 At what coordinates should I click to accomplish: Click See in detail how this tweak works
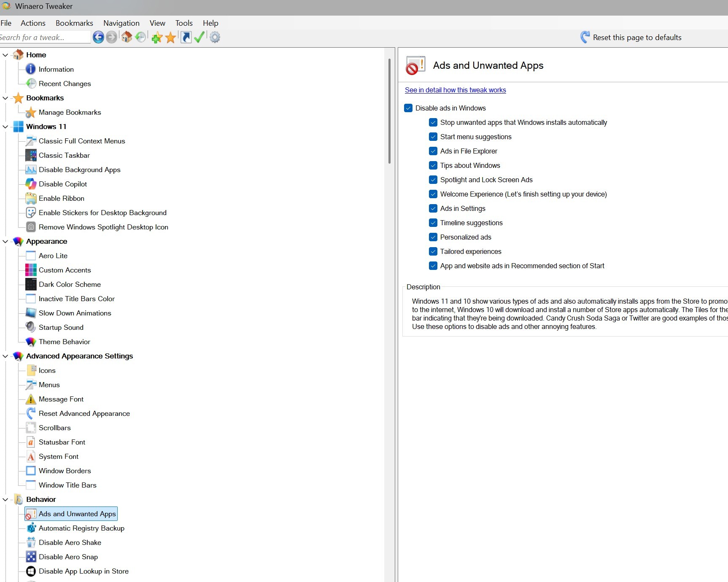pyautogui.click(x=455, y=90)
